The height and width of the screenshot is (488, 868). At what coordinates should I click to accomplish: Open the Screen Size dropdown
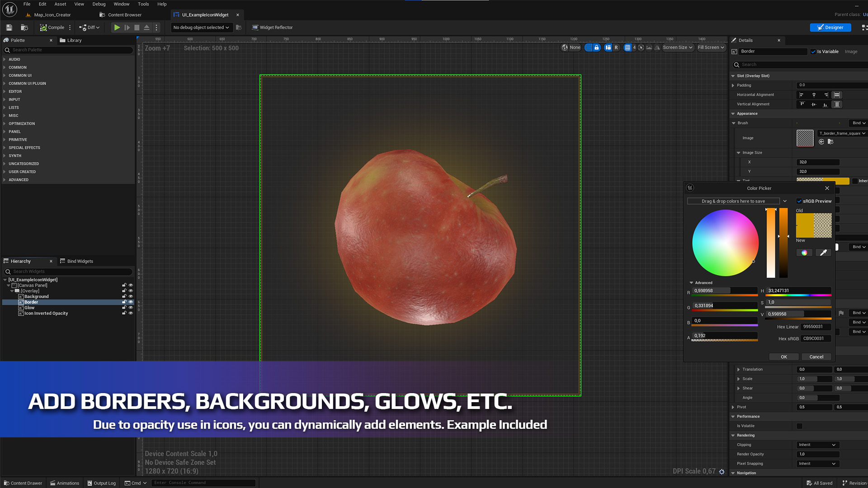pos(677,47)
